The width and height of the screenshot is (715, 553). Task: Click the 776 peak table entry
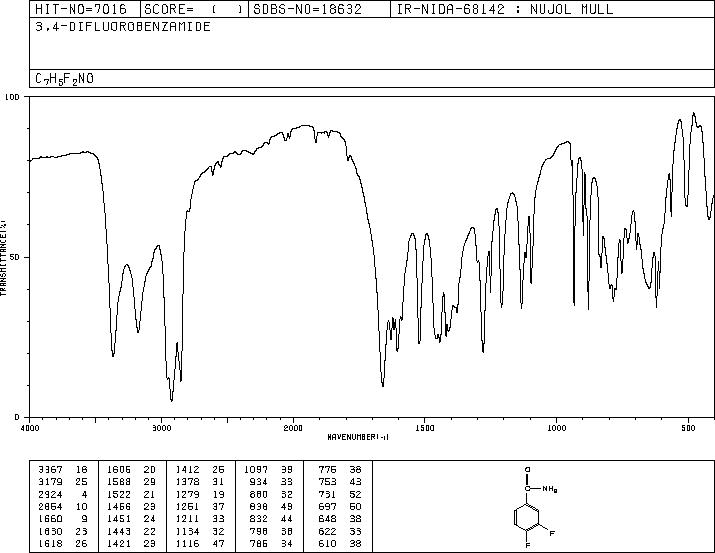(x=340, y=469)
